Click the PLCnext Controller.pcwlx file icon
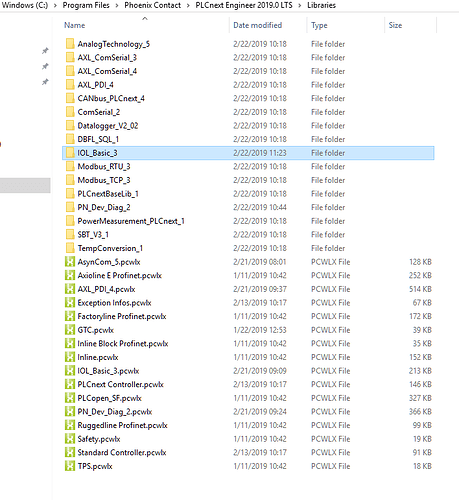Screen dimensions: 459x500 pyautogui.click(x=70, y=384)
